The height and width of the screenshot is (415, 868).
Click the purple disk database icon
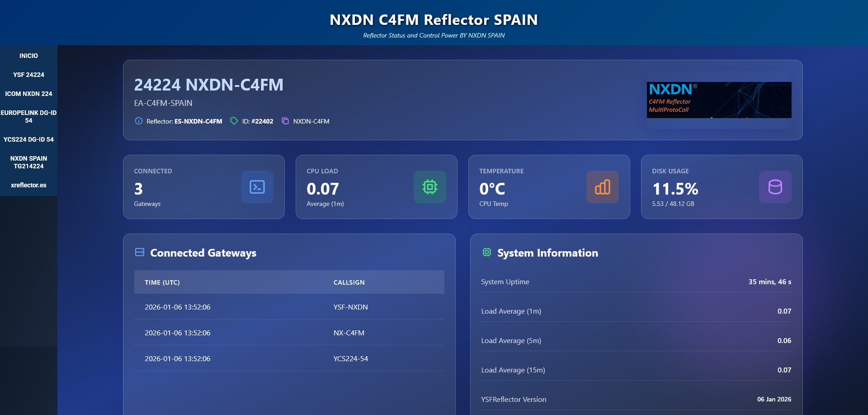(x=775, y=187)
